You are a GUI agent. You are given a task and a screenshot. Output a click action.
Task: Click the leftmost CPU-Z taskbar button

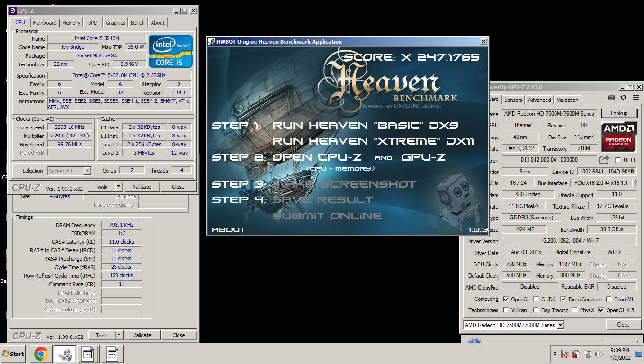(x=88, y=354)
